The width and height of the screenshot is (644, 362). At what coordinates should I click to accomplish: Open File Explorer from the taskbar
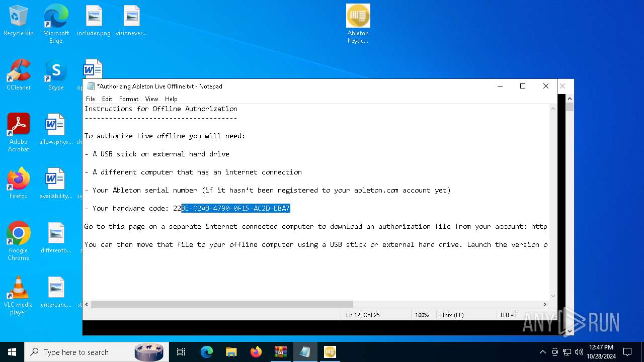click(x=231, y=352)
